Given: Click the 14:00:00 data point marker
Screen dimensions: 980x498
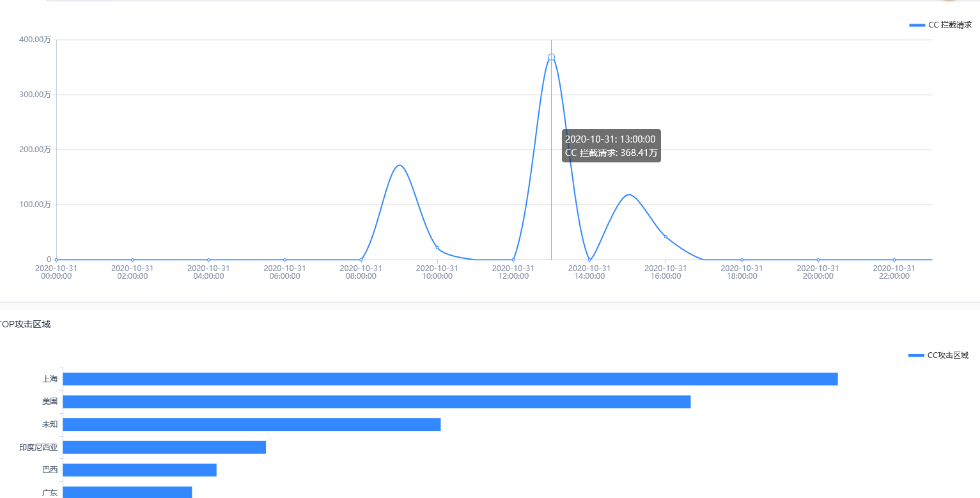Looking at the screenshot, I should click(589, 260).
